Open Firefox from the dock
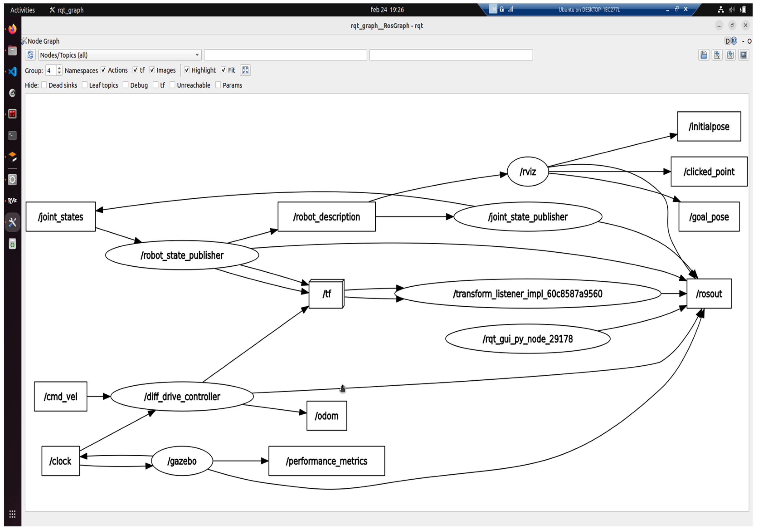 point(13,29)
